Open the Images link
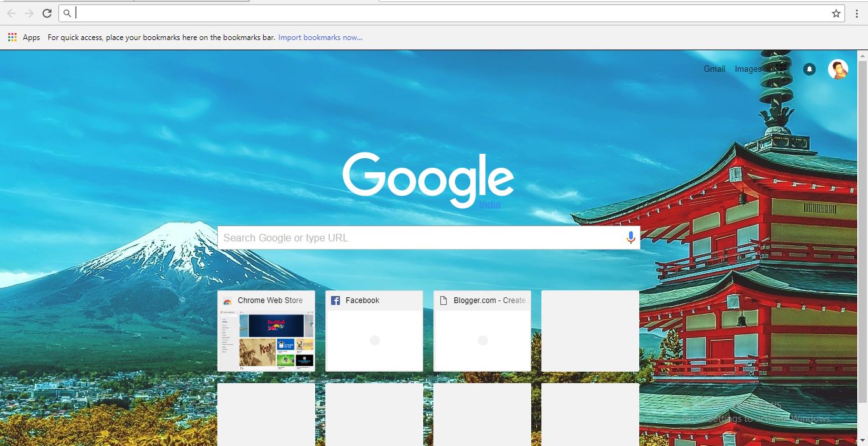Image resolution: width=868 pixels, height=446 pixels. (x=748, y=69)
